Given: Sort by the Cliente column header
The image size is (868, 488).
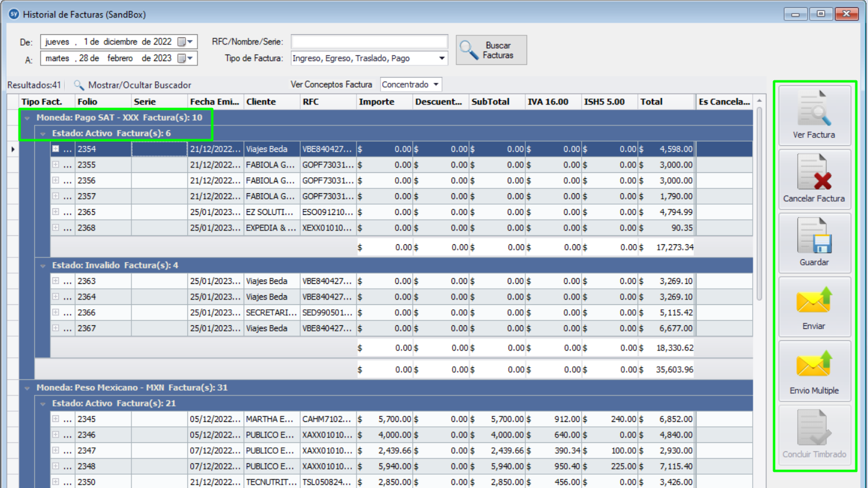Looking at the screenshot, I should click(272, 102).
